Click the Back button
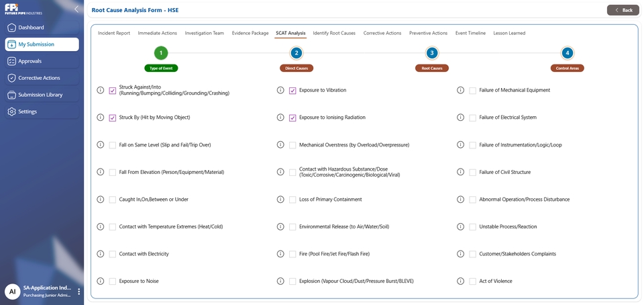Viewport: 644px width, 305px height. 623,10
